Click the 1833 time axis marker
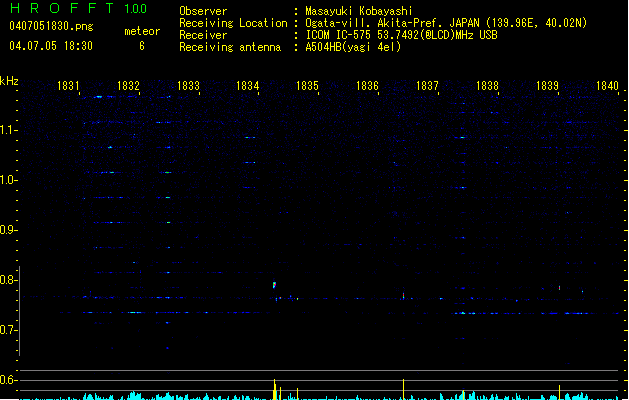The image size is (629, 400). pos(188,86)
